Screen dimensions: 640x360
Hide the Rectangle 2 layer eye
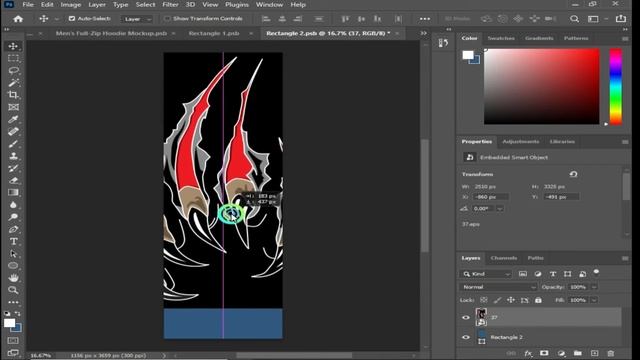(x=466, y=338)
